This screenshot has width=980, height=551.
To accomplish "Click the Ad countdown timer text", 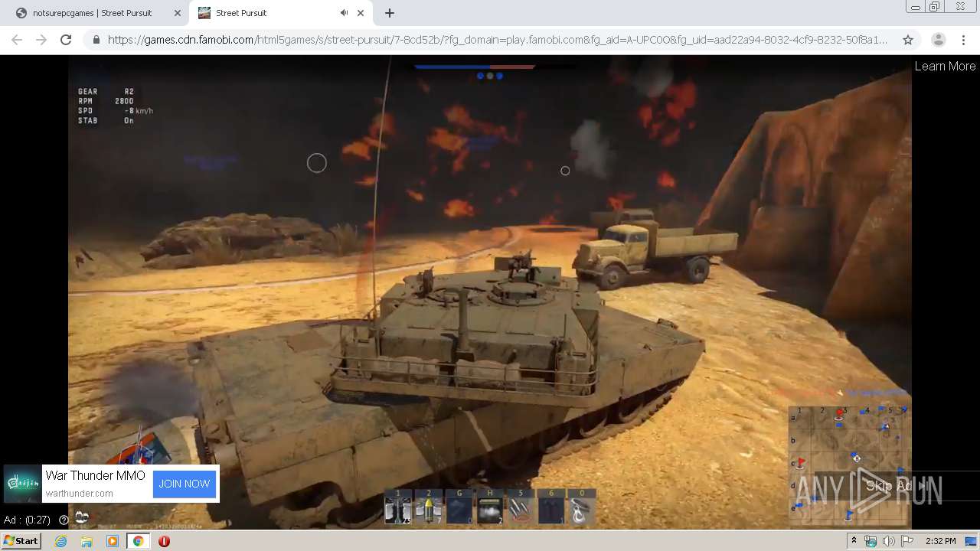I will coord(27,520).
